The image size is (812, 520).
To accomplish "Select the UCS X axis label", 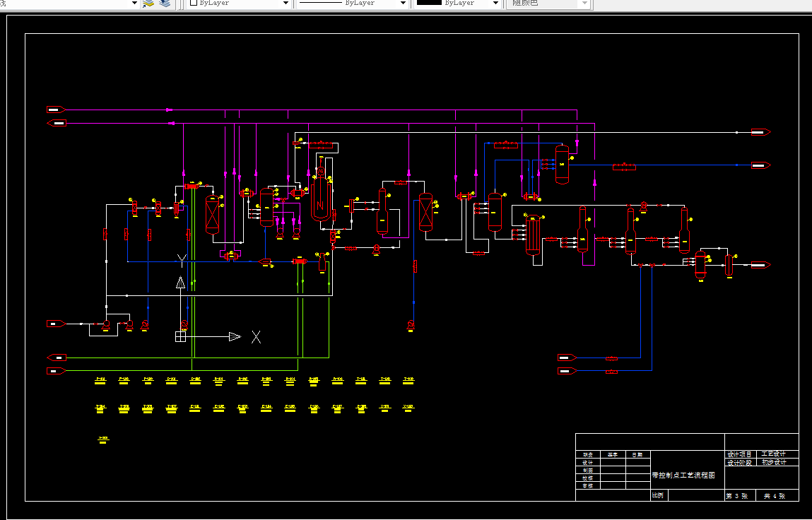I will click(x=256, y=337).
